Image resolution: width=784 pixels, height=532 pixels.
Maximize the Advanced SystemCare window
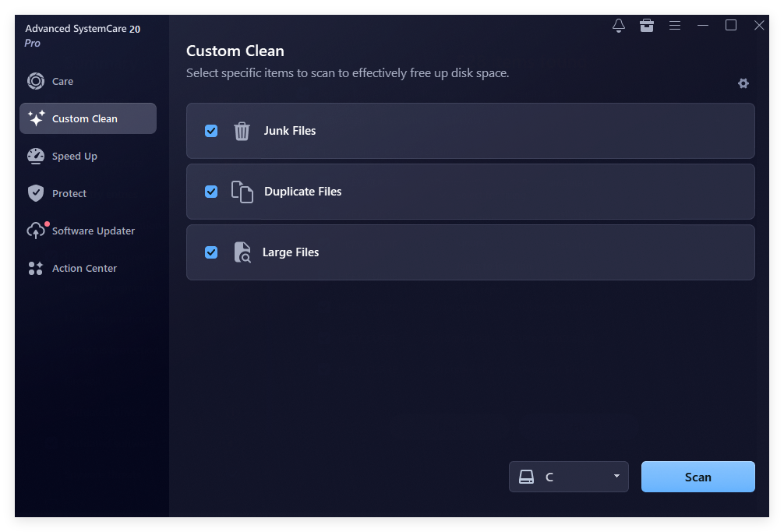coord(730,26)
